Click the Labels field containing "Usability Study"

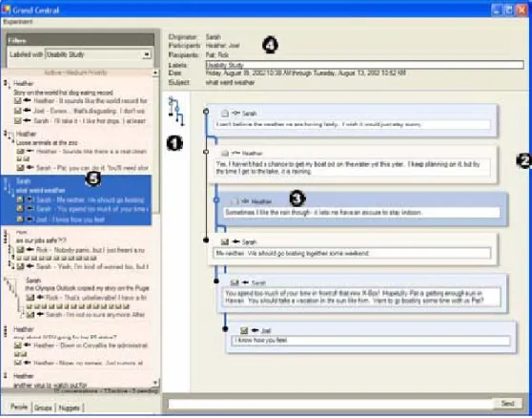coord(365,65)
